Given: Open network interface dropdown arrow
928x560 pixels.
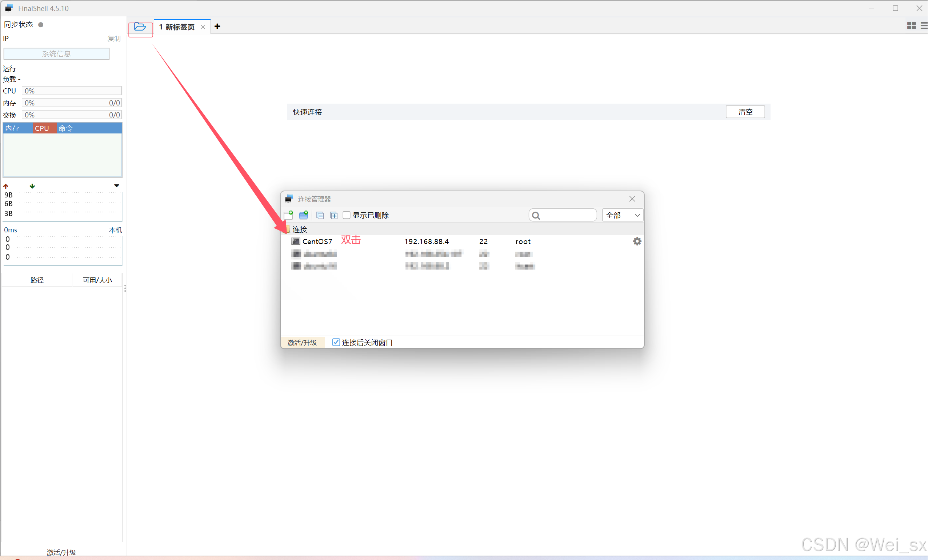Looking at the screenshot, I should coord(117,186).
